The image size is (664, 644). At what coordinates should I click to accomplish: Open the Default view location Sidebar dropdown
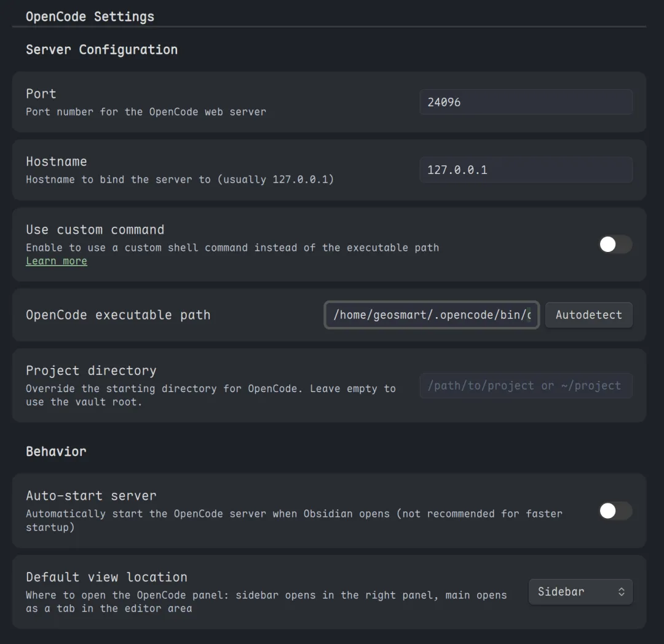tap(580, 592)
